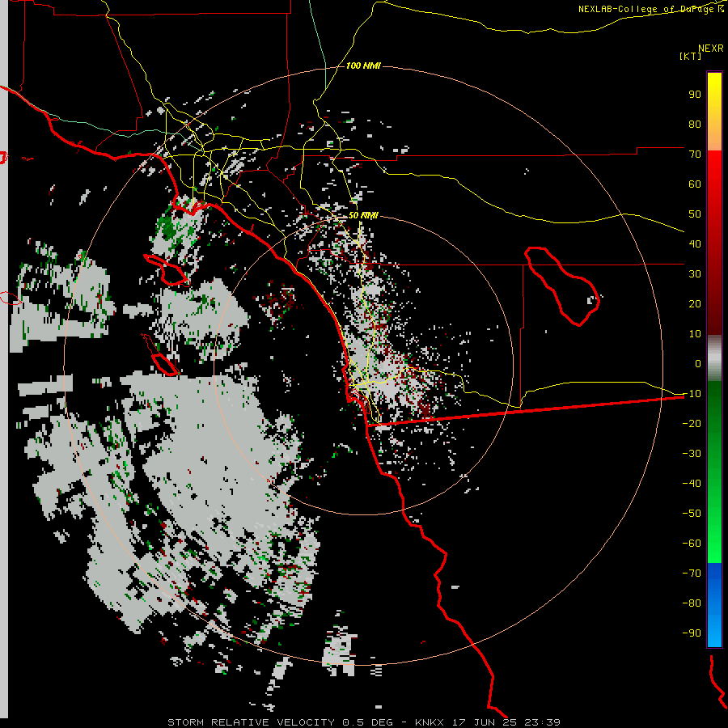
Task: Click the "[KT]" unit label above scale
Action: point(690,56)
